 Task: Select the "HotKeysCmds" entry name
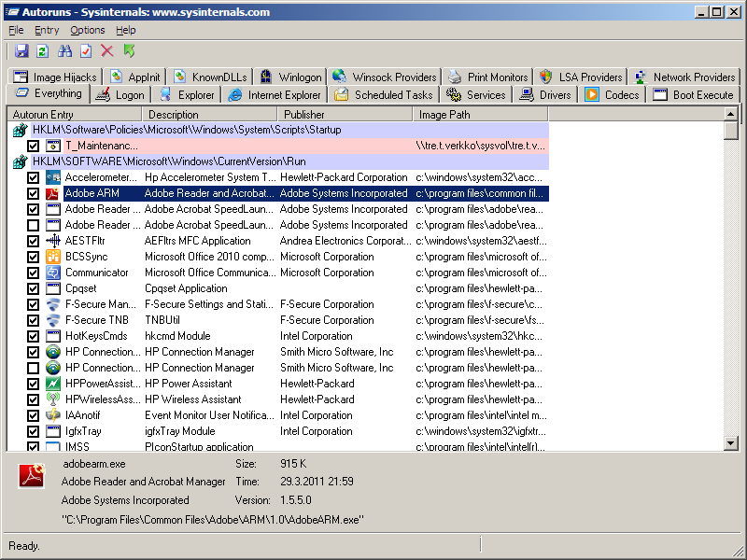pyautogui.click(x=96, y=336)
